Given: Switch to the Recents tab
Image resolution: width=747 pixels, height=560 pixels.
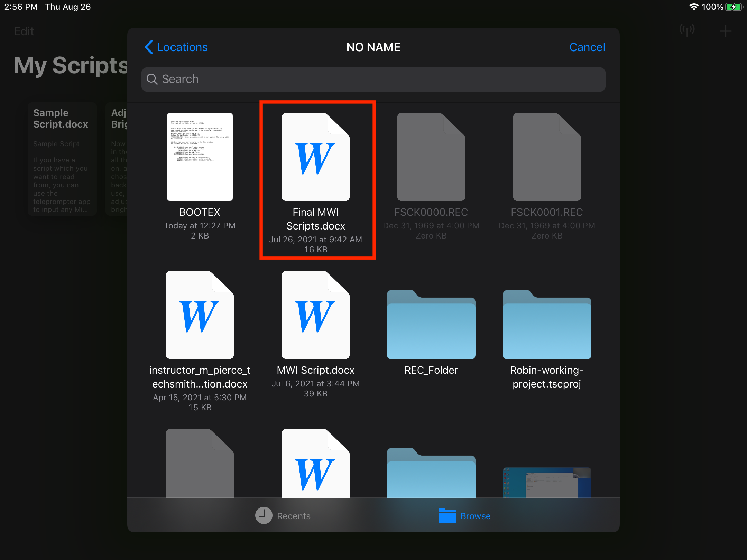Looking at the screenshot, I should (x=283, y=516).
